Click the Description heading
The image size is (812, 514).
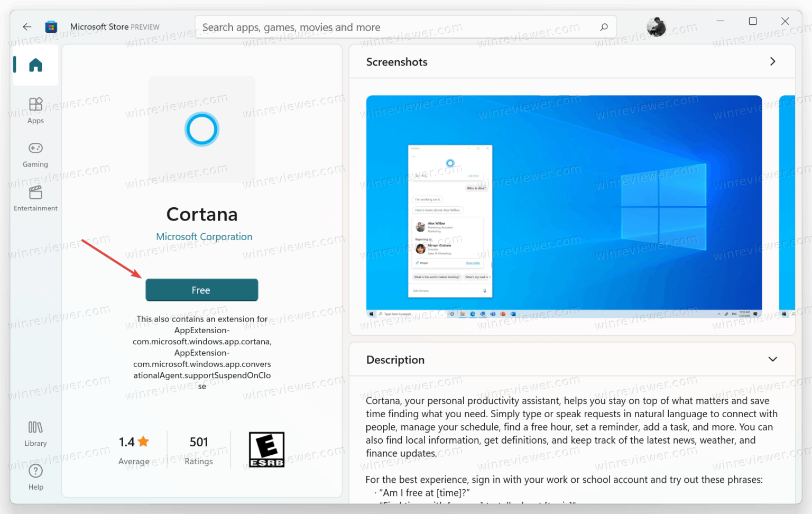(395, 360)
